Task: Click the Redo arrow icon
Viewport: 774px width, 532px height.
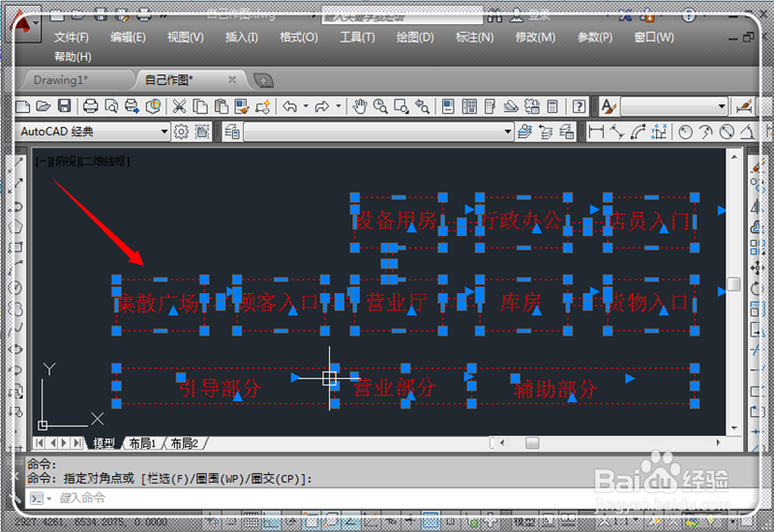Action: 322,106
